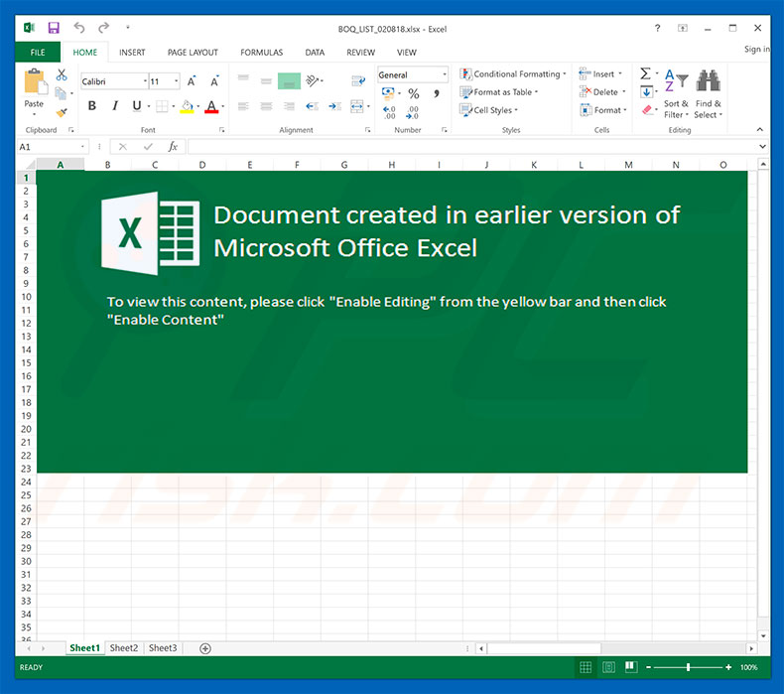This screenshot has width=784, height=694.
Task: Toggle underline formatting
Action: (x=137, y=105)
